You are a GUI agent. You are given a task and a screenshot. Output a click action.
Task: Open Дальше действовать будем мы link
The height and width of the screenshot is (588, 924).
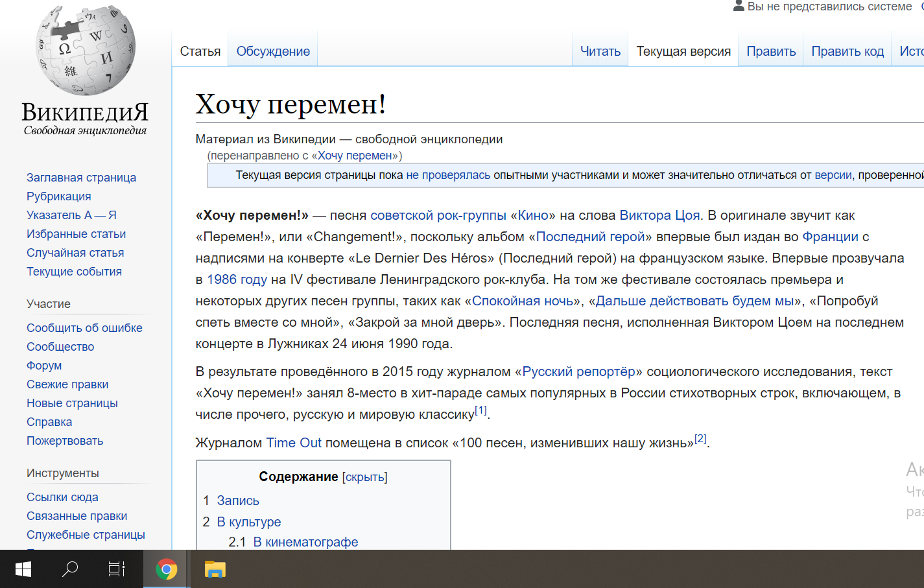[x=694, y=301]
